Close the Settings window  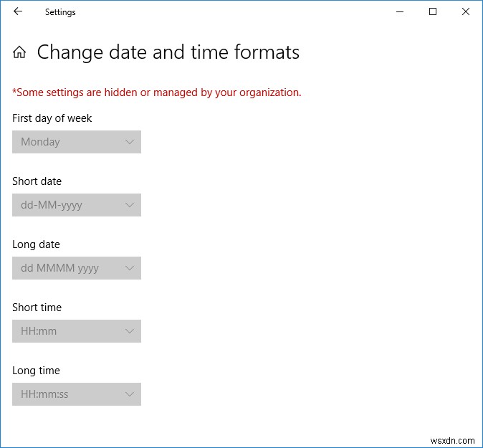[x=466, y=11]
